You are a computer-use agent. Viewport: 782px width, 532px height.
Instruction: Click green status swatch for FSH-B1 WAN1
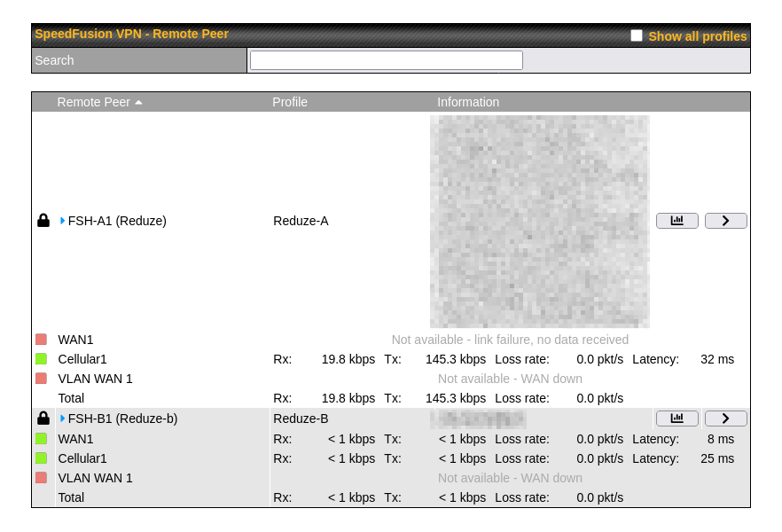[41, 439]
